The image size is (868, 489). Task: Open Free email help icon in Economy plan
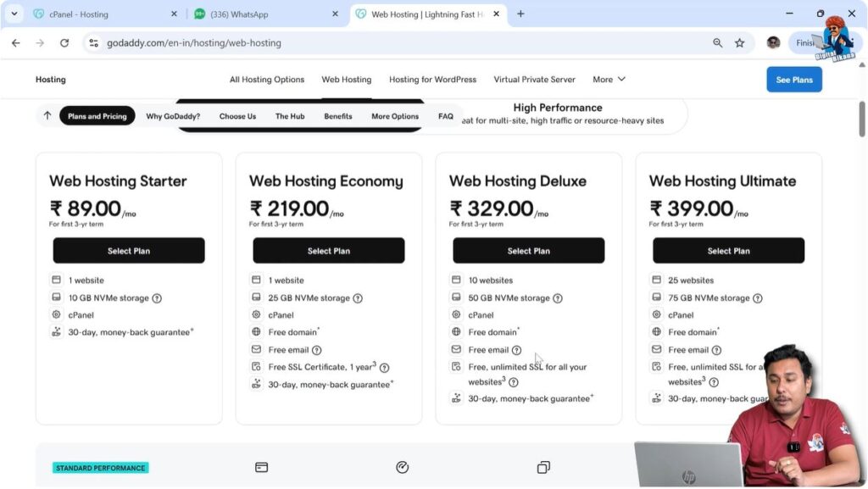[x=316, y=350]
